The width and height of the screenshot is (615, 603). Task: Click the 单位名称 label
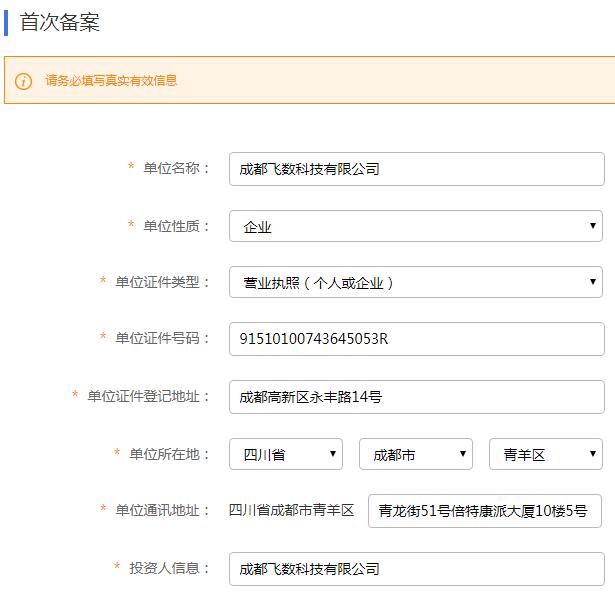pos(176,168)
